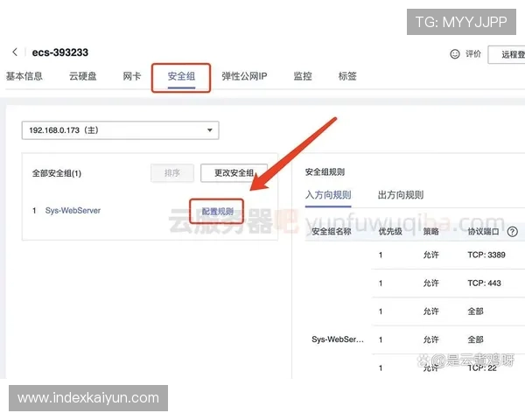Image resolution: width=525 pixels, height=420 pixels.
Task: Click the ecs-393233 server name
Action: [60, 52]
